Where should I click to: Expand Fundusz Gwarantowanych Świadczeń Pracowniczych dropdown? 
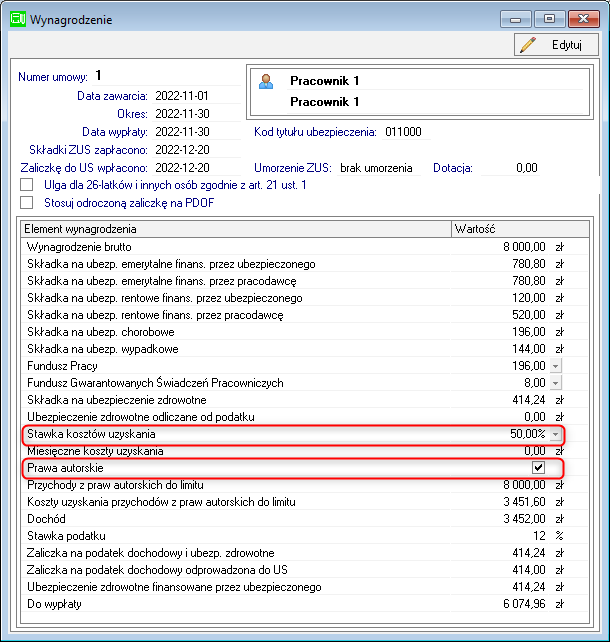click(556, 383)
